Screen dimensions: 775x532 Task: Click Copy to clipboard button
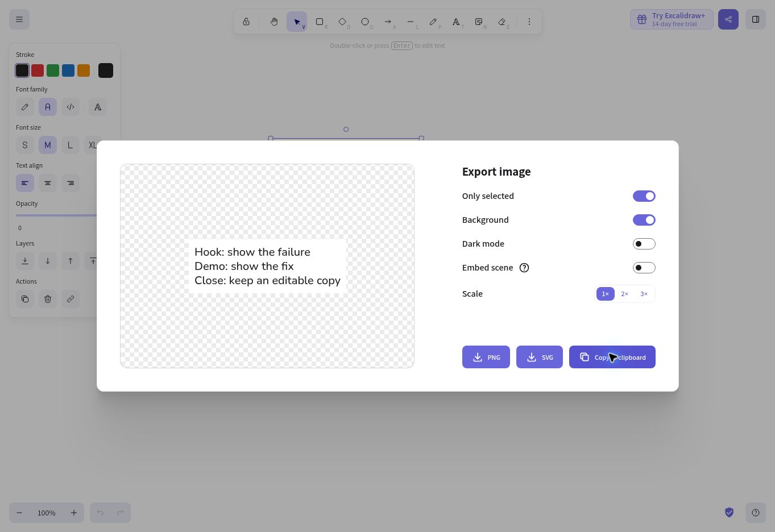(612, 357)
